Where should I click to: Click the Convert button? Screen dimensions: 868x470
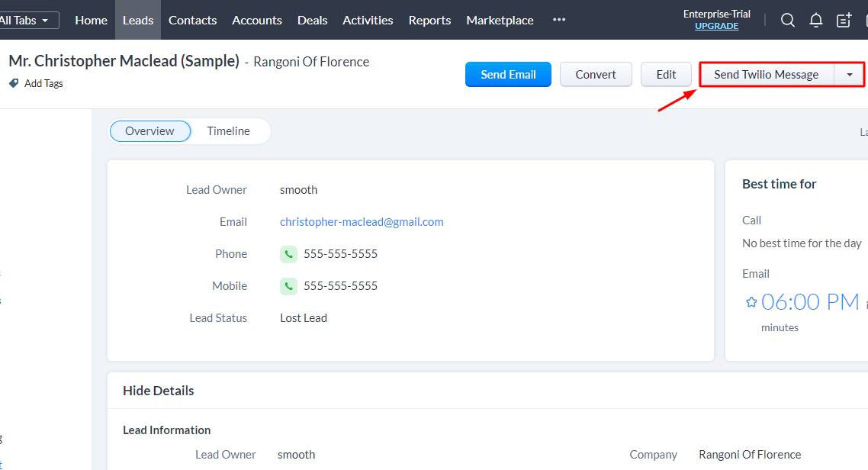[596, 74]
